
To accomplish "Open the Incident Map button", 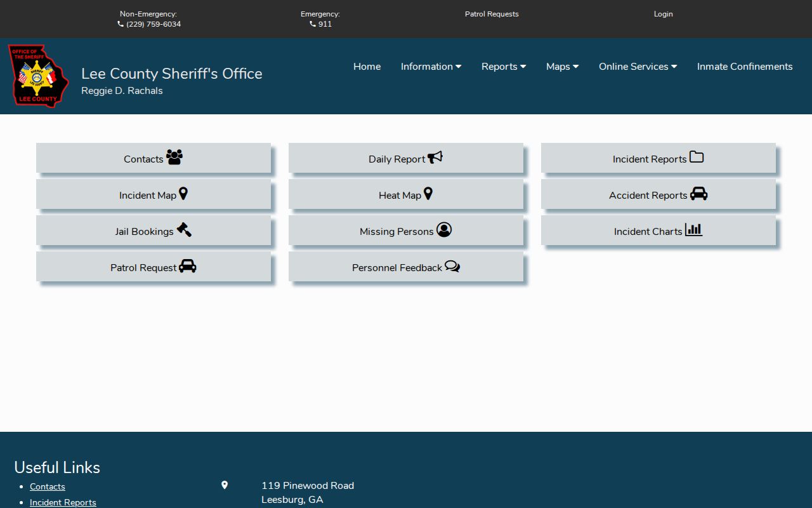I will [x=154, y=194].
